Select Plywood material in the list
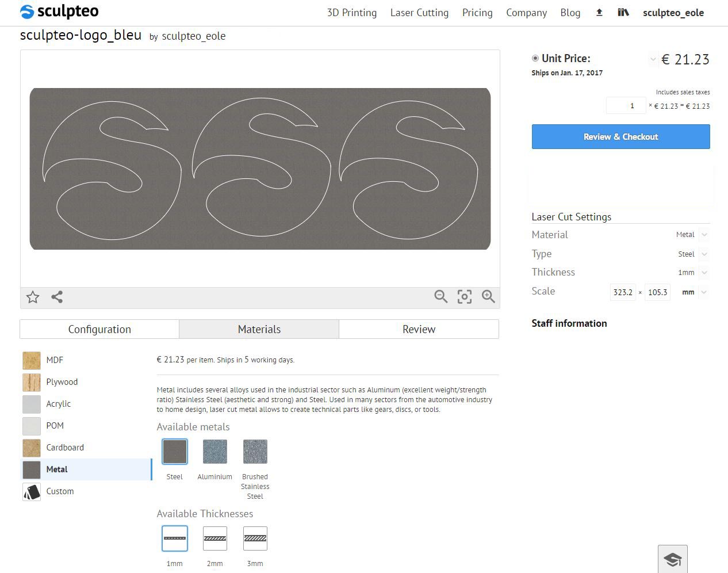This screenshot has height=573, width=728. click(86, 382)
